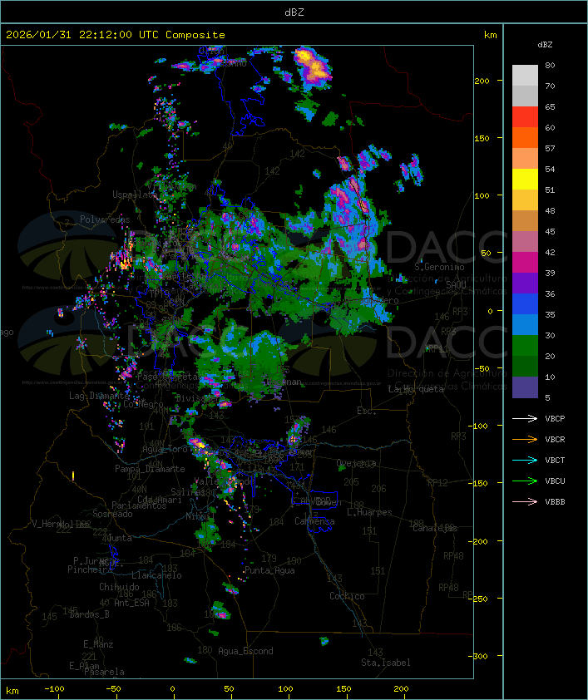Click the orange VBCR arrow icon
The height and width of the screenshot is (700, 588).
click(525, 440)
